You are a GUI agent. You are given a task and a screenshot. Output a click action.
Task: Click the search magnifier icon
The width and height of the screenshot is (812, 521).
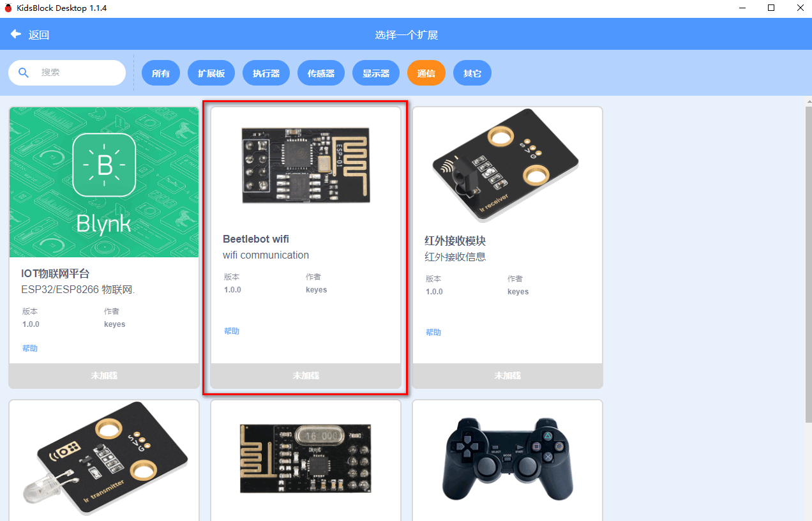pos(24,73)
